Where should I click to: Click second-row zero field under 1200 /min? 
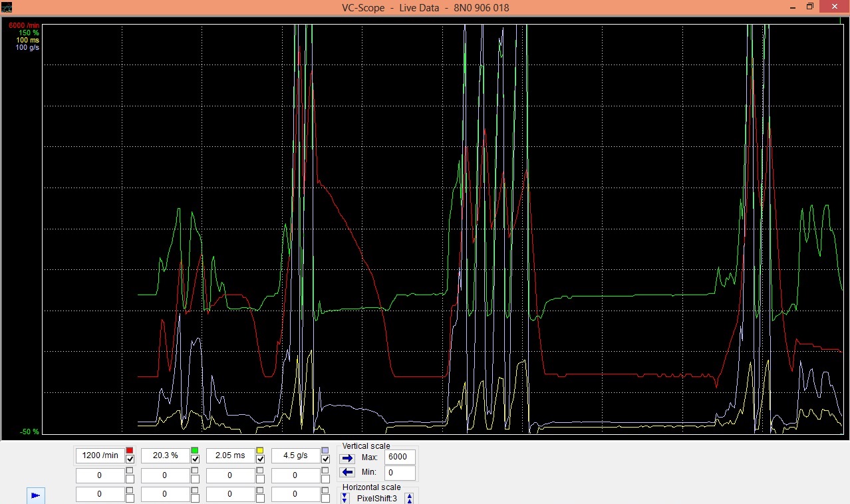point(100,475)
